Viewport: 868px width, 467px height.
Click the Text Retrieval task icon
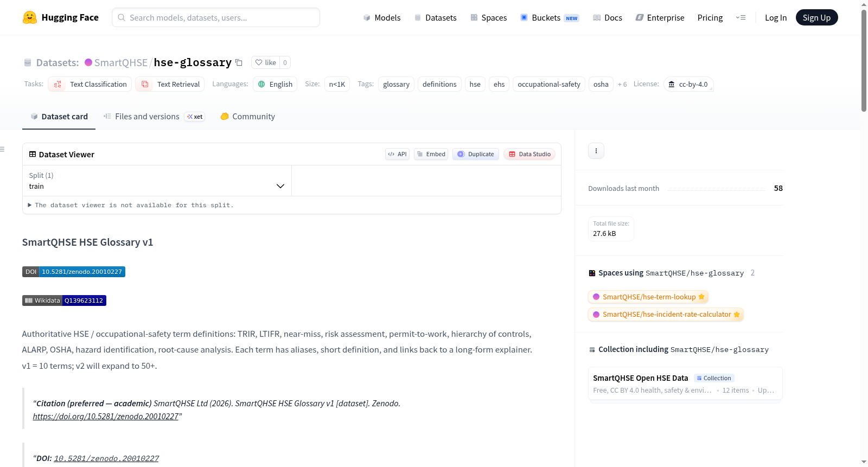tap(145, 84)
